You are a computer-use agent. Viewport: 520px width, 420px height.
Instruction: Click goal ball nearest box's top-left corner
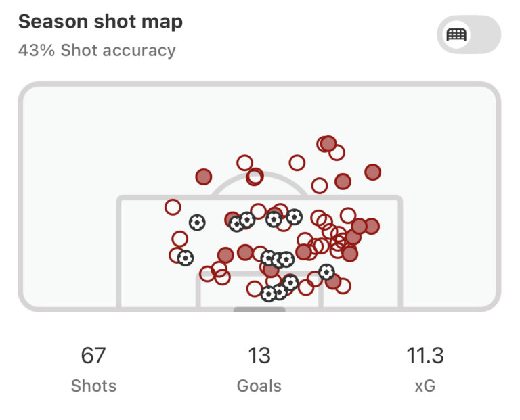197,223
